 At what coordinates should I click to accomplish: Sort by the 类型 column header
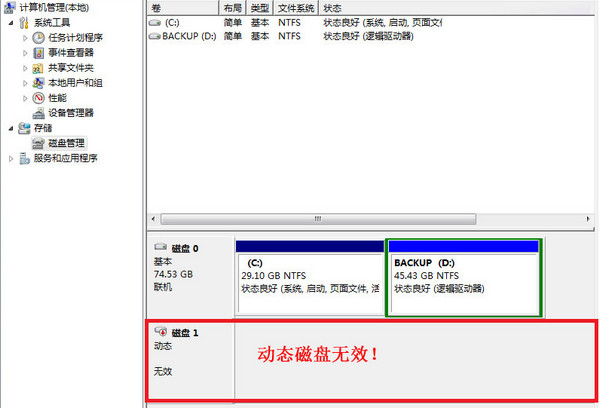click(259, 8)
